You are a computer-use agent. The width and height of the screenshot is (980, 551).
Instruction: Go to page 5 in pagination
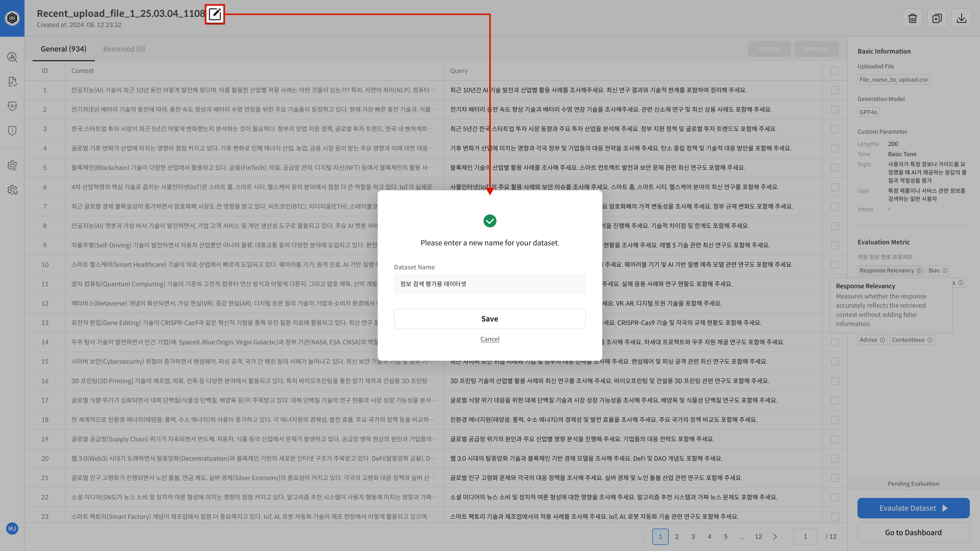pyautogui.click(x=726, y=537)
